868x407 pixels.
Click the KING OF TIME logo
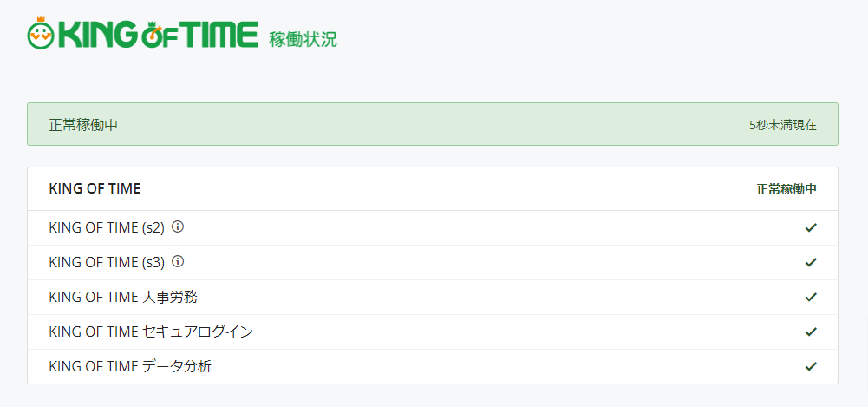(142, 34)
